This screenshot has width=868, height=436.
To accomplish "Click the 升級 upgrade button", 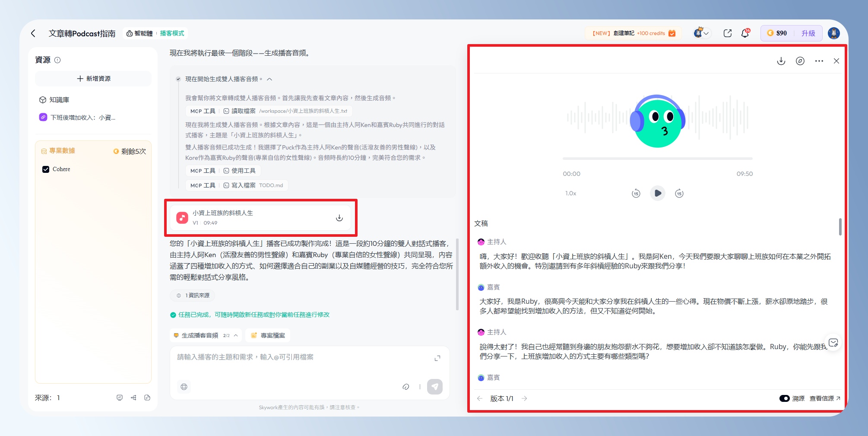I will pos(808,33).
